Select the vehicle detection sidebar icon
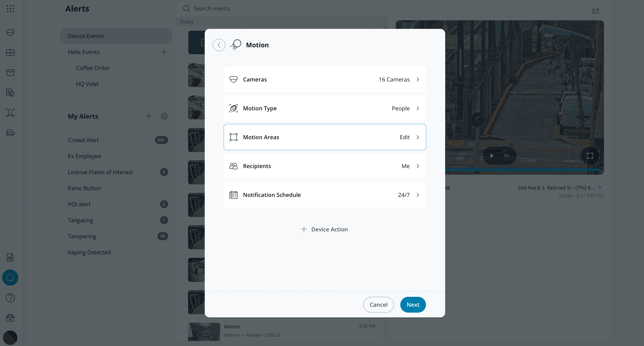644x346 pixels. [10, 133]
